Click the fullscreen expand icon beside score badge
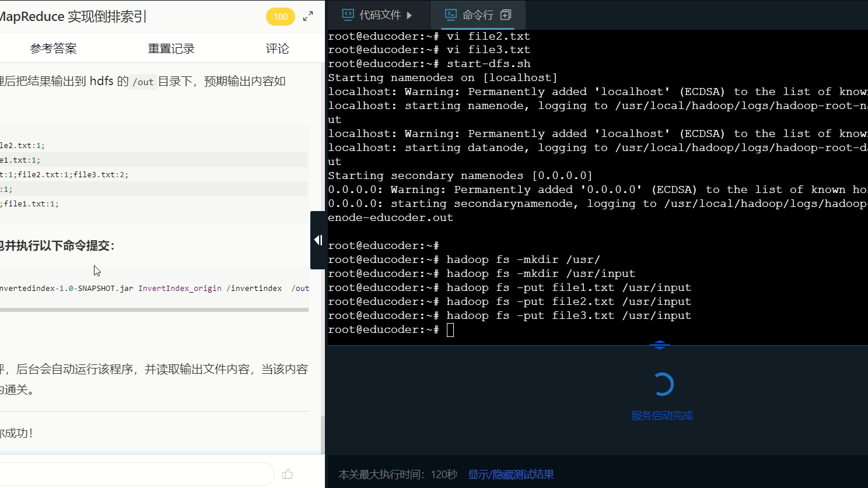The height and width of the screenshot is (488, 868). (308, 16)
